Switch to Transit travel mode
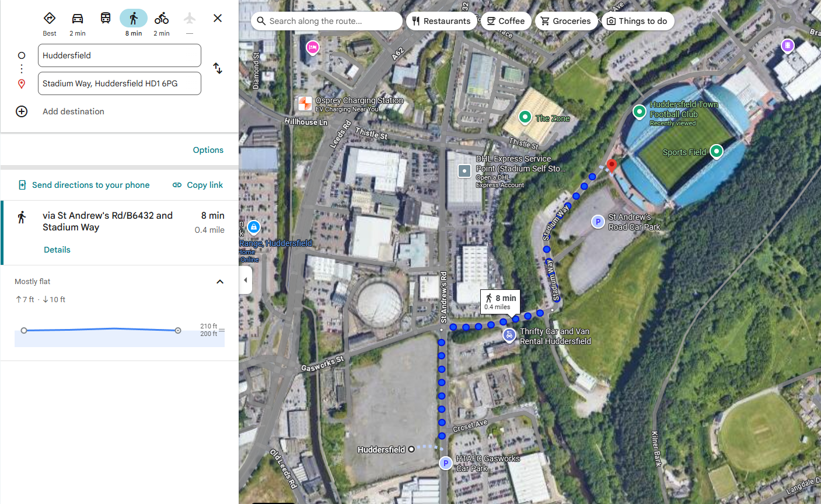This screenshot has height=504, width=821. coord(106,18)
